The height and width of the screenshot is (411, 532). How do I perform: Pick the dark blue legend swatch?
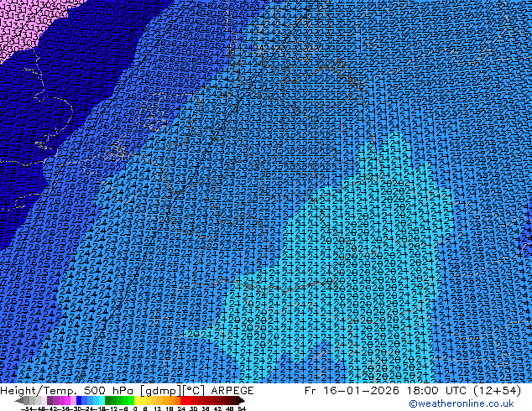coord(79,400)
